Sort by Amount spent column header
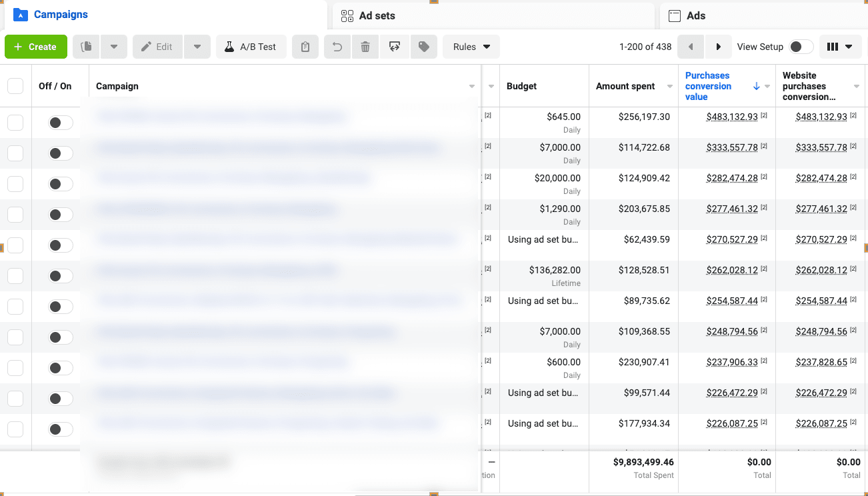 pyautogui.click(x=625, y=86)
